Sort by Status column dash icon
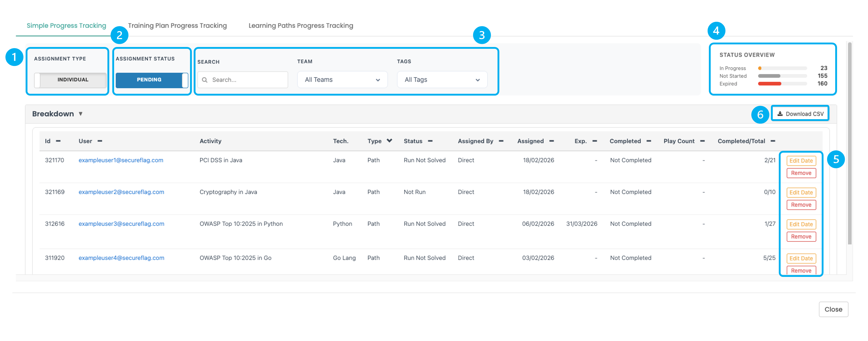This screenshot has width=868, height=341. (430, 141)
